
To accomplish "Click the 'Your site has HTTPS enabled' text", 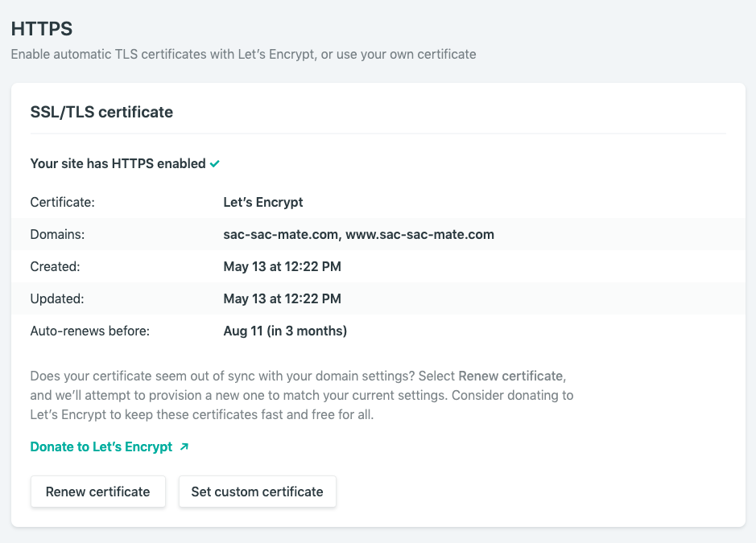I will coord(118,163).
